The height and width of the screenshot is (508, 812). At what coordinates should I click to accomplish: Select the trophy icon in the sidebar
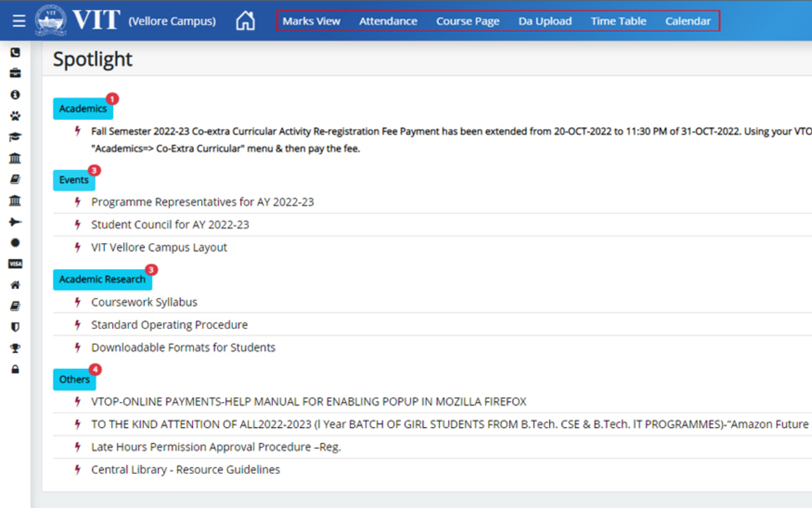(x=15, y=348)
